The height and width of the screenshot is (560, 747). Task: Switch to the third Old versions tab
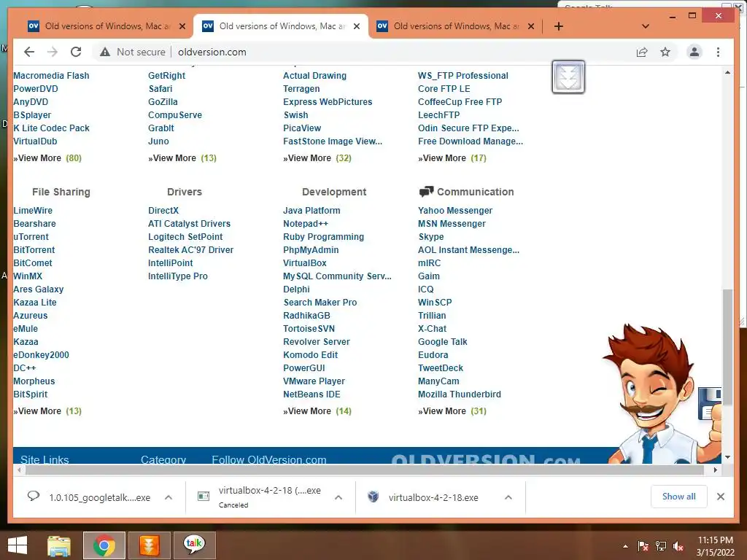point(454,26)
